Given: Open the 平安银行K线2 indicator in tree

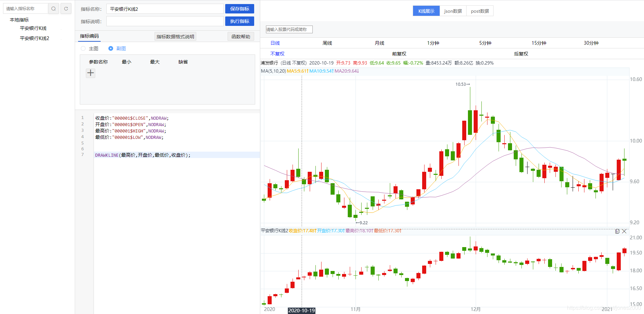Looking at the screenshot, I should click(x=34, y=38).
